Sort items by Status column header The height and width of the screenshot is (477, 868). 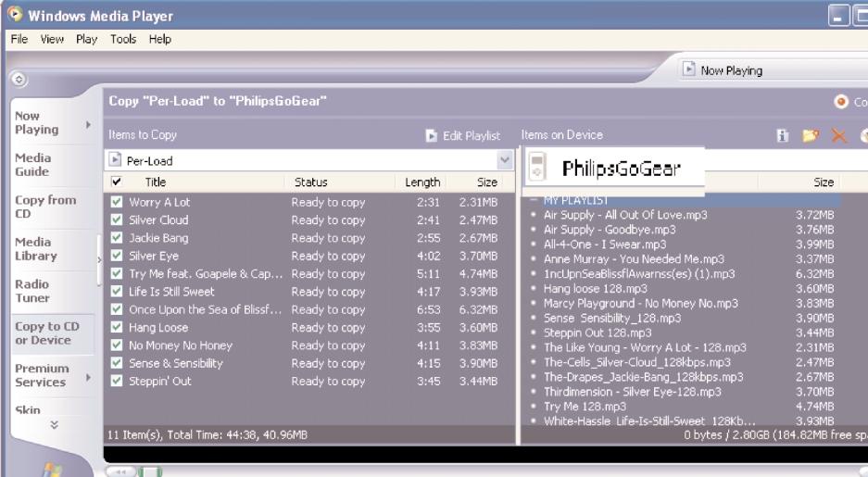[x=310, y=182]
